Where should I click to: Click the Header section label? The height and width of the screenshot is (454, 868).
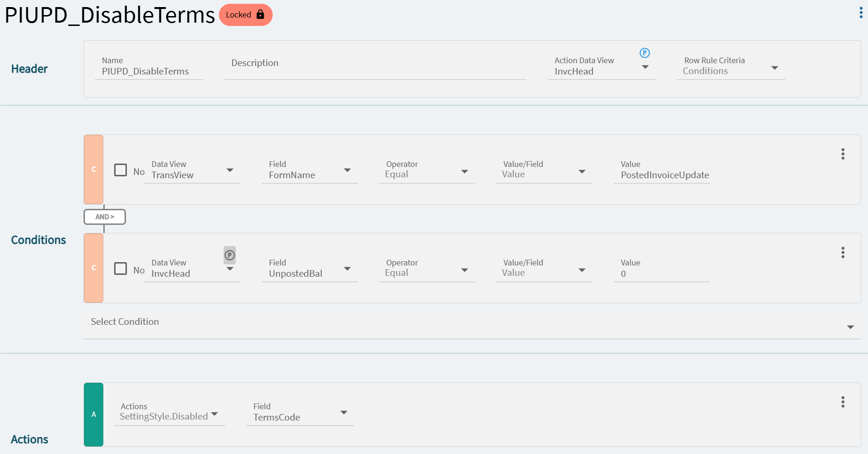[29, 69]
